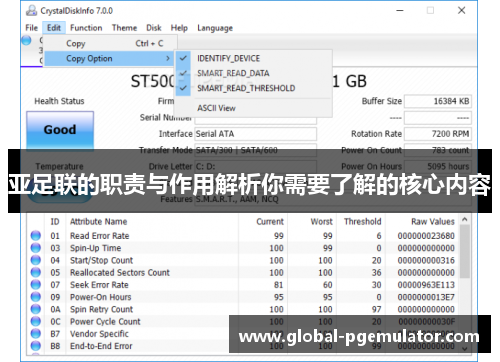The width and height of the screenshot is (500, 362).
Task: Click the Interface Serial ATA field
Action: click(255, 134)
